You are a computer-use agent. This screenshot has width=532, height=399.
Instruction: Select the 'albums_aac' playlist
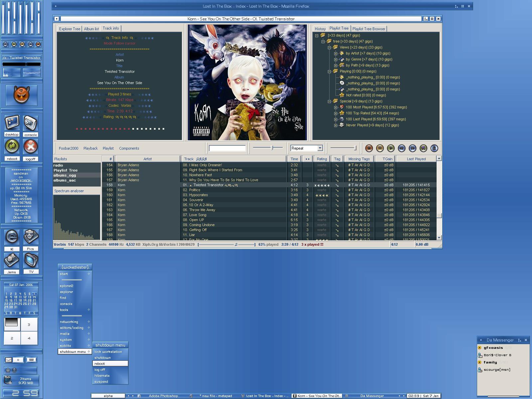tap(77, 180)
